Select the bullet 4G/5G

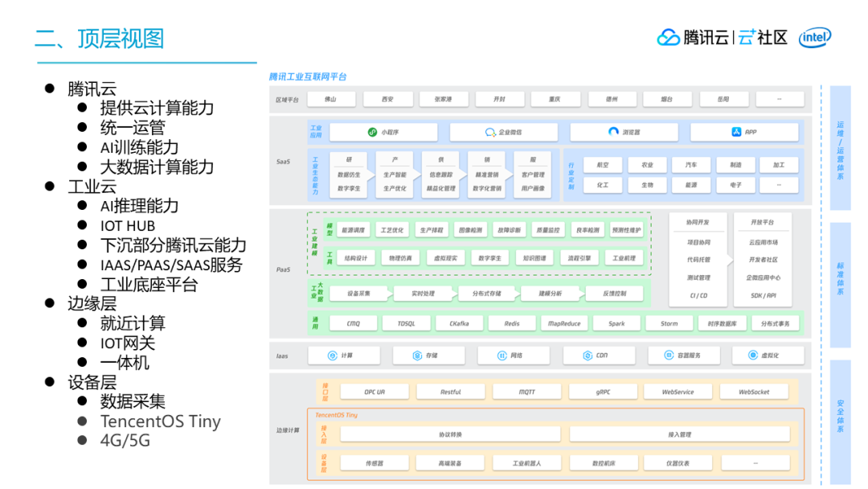[x=125, y=441]
